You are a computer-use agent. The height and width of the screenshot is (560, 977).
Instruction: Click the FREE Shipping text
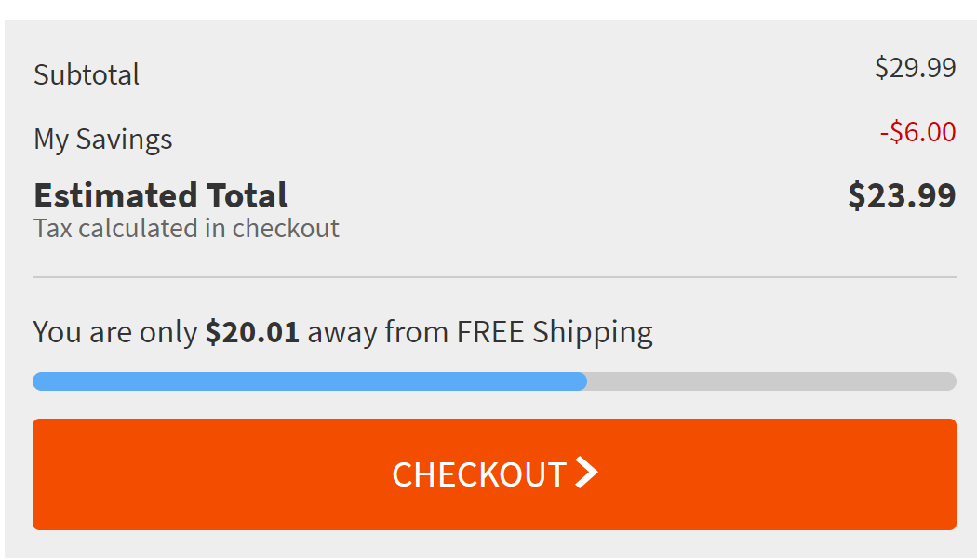pos(555,333)
